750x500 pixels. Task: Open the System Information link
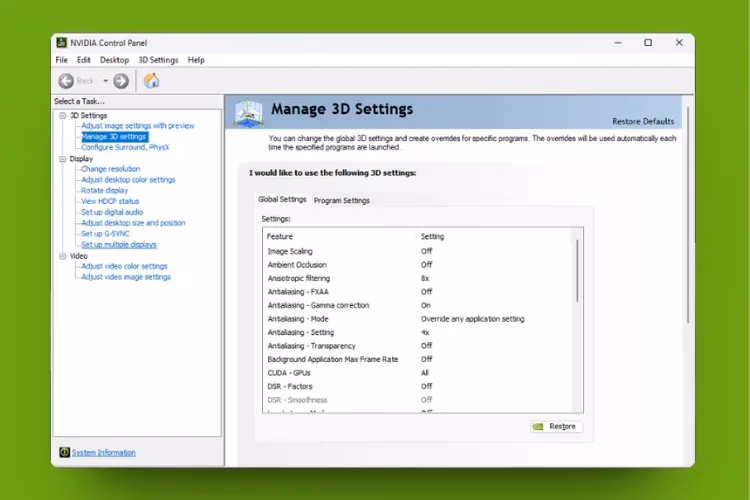104,453
